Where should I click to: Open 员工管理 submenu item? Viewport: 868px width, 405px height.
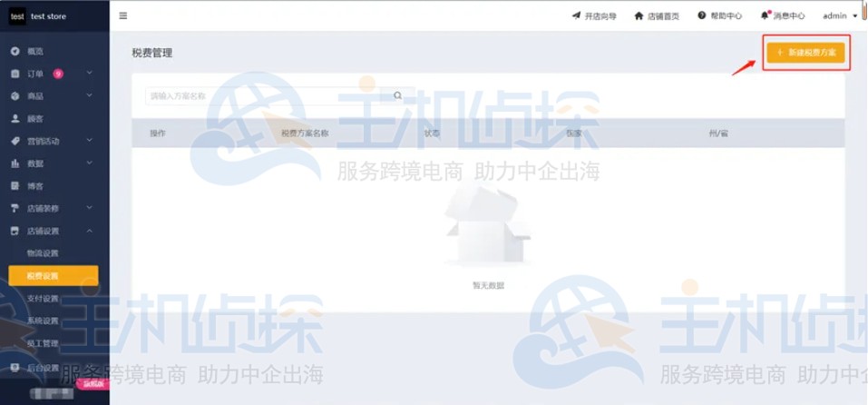[43, 344]
